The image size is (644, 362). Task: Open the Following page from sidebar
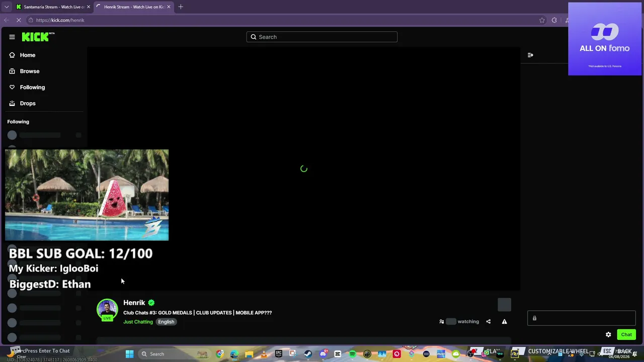(32, 87)
